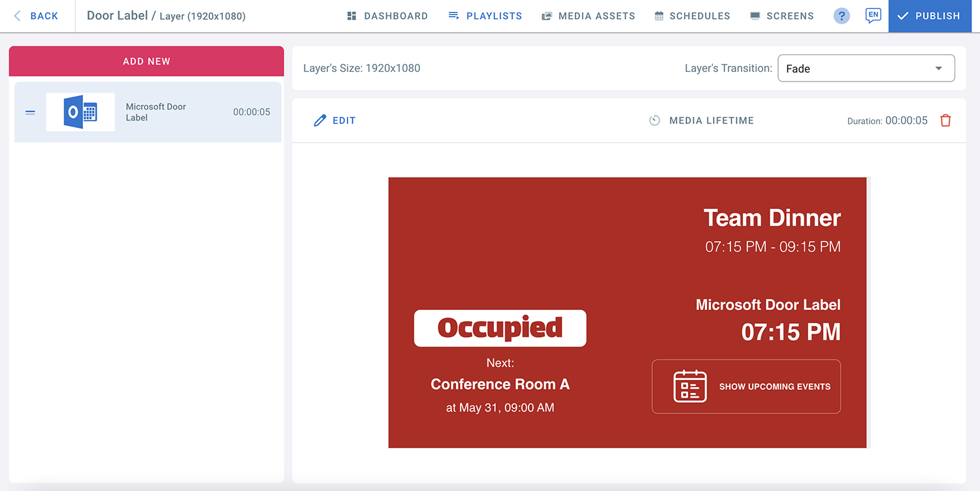Open the Schedules tab
The width and height of the screenshot is (980, 491).
[x=693, y=16]
